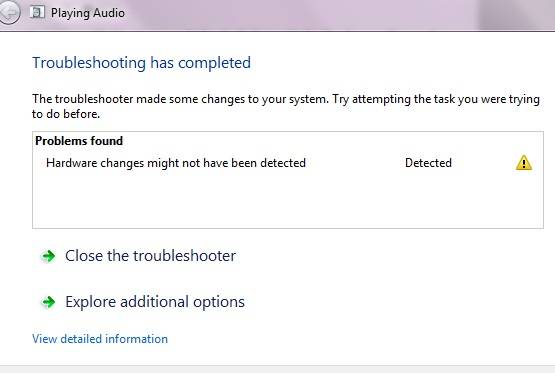
Task: Click the yellow warning triangle icon
Action: [524, 163]
